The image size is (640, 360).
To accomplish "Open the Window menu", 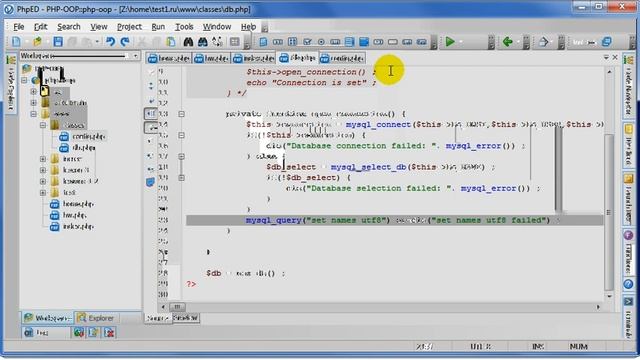I will pos(217,27).
